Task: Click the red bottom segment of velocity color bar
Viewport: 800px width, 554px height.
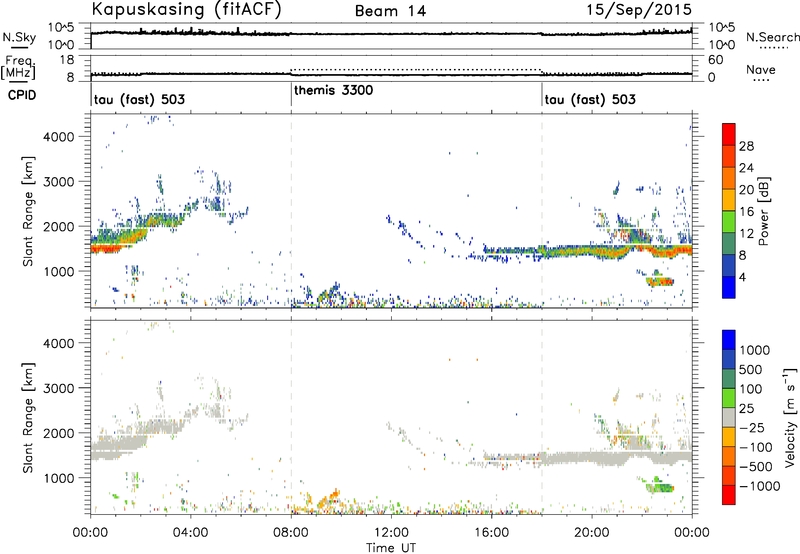Action: coord(729,495)
